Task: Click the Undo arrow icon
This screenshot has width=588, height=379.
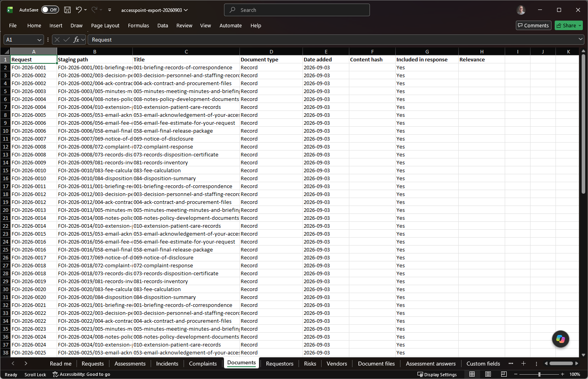Action: pos(79,10)
